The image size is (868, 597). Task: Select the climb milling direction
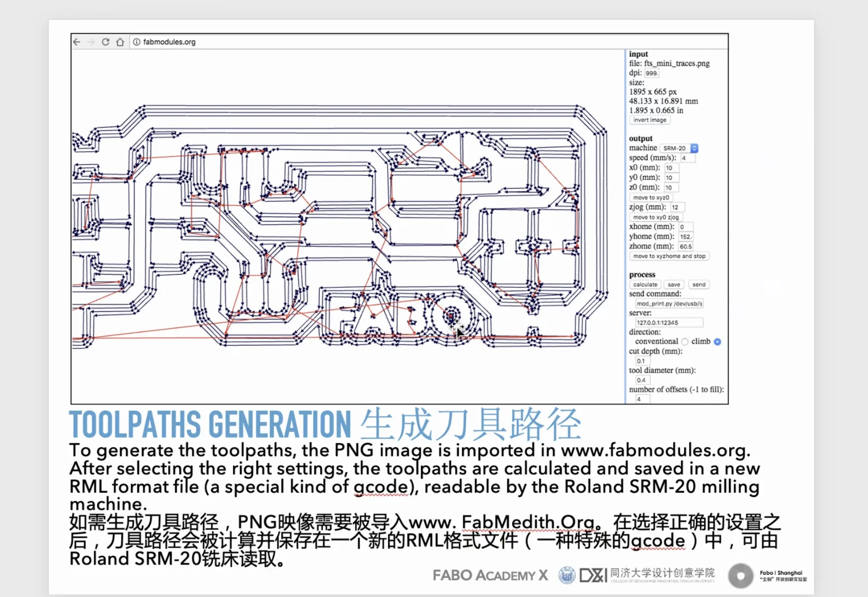coord(717,342)
